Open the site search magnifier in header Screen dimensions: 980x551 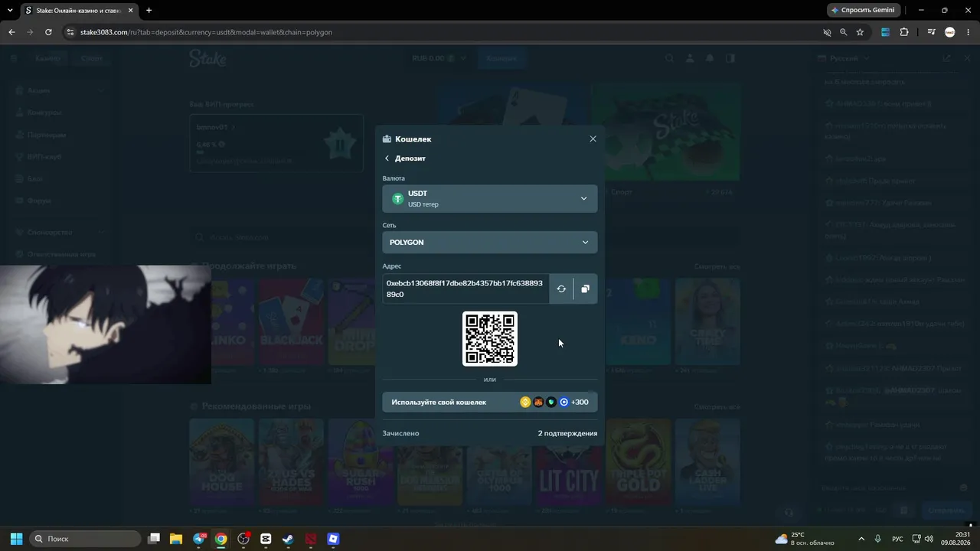click(670, 58)
